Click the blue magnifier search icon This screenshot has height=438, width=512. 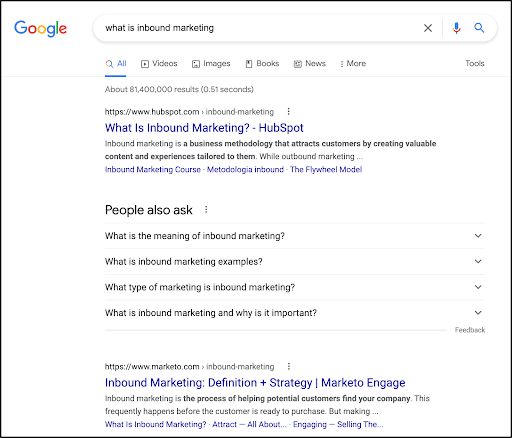[x=479, y=28]
